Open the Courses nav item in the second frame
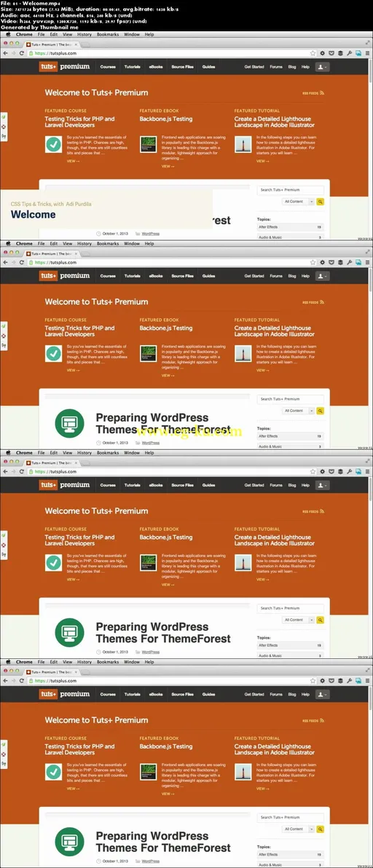 pyautogui.click(x=108, y=276)
